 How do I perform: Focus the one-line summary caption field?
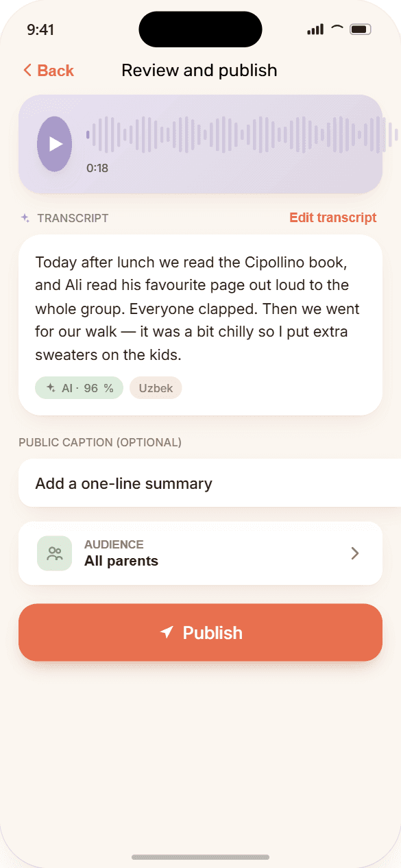[210, 483]
